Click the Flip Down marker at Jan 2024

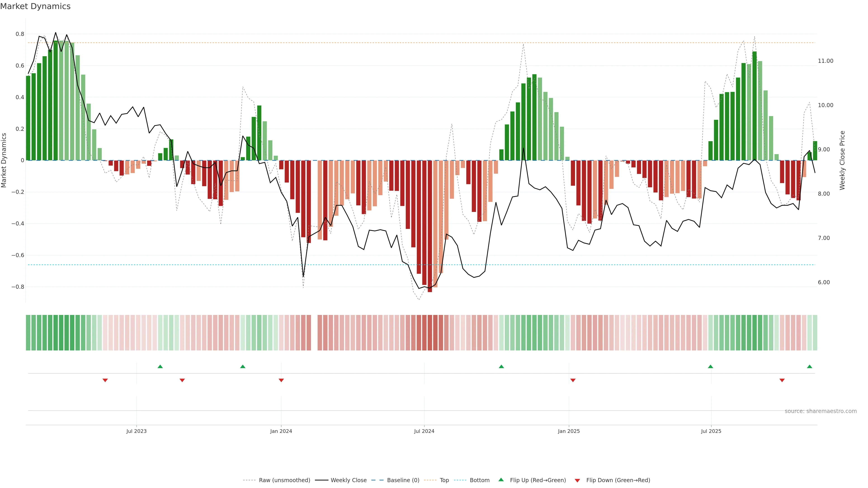(x=281, y=380)
